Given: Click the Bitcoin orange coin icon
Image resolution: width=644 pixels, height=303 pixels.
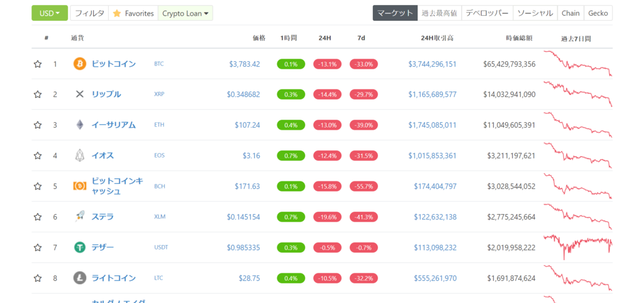Looking at the screenshot, I should click(x=80, y=64).
